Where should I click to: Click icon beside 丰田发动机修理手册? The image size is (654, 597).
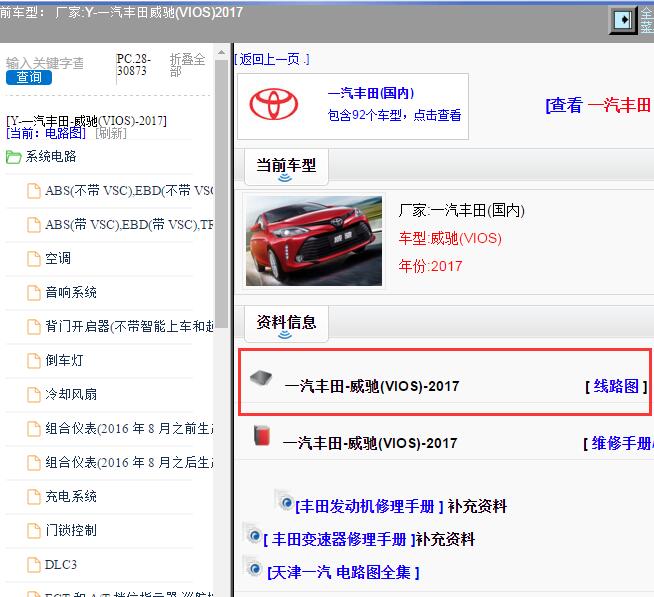286,502
